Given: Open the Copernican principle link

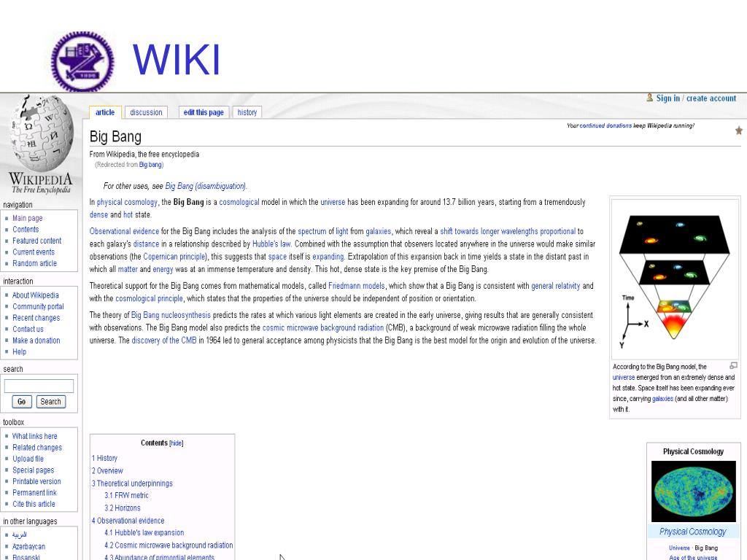Looking at the screenshot, I should pyautogui.click(x=174, y=257).
